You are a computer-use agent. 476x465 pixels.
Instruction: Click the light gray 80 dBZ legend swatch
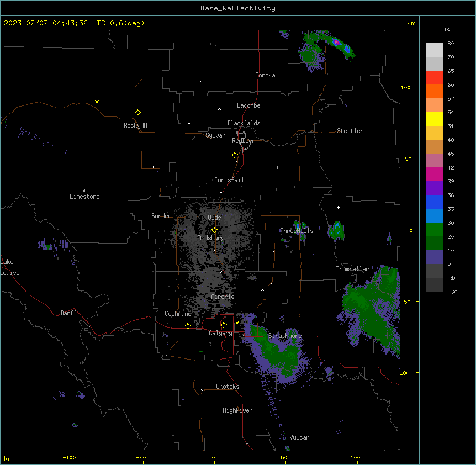coord(434,50)
